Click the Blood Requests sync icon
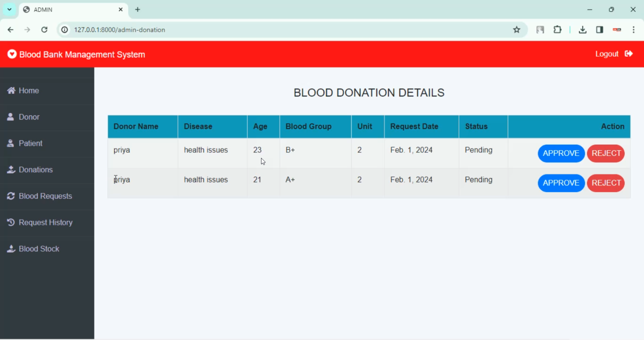Viewport: 644px width, 340px height. click(11, 196)
